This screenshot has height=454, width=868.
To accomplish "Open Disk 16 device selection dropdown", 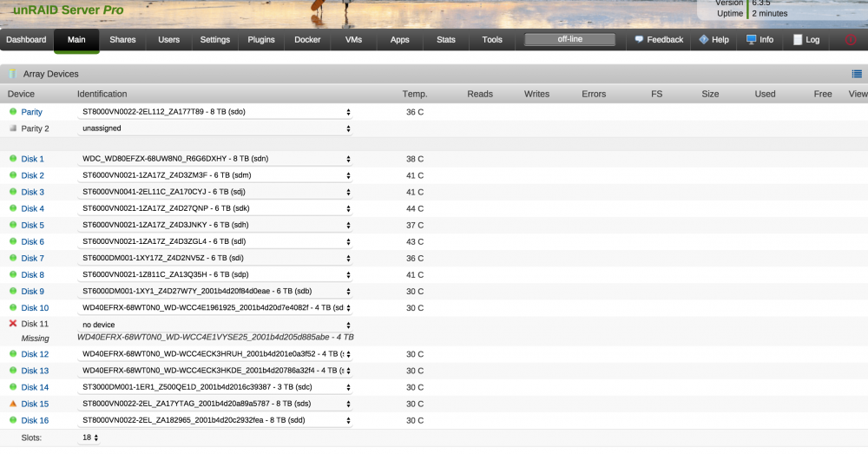I will [214, 420].
